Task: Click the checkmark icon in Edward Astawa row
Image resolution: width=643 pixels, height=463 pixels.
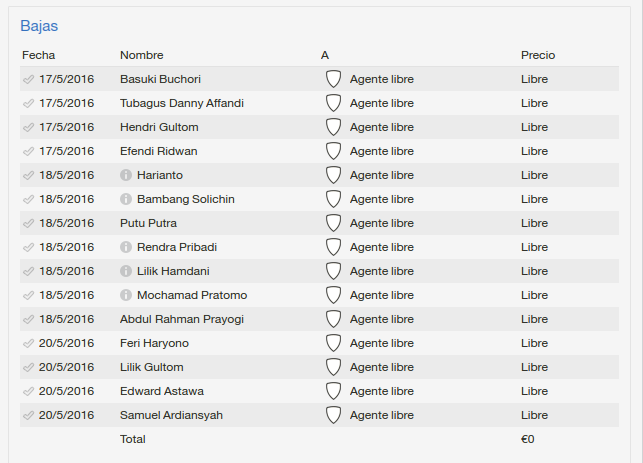Action: pos(28,391)
